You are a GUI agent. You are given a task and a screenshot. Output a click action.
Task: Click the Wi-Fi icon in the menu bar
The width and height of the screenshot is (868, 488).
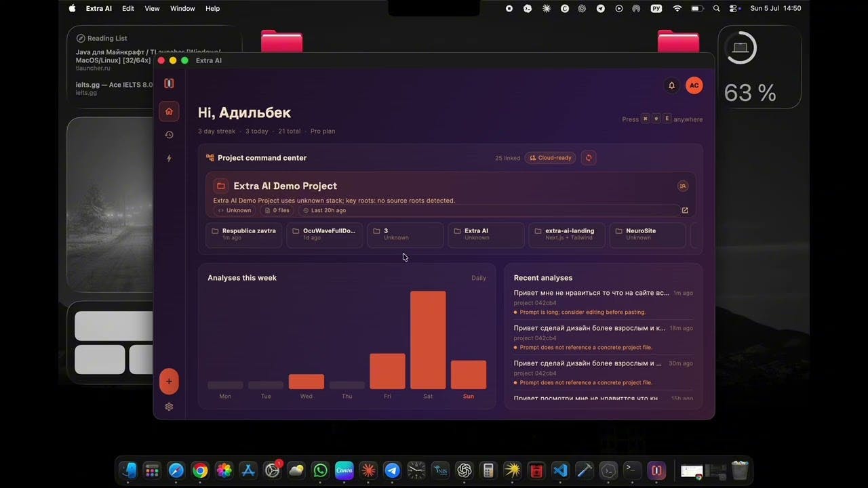677,9
